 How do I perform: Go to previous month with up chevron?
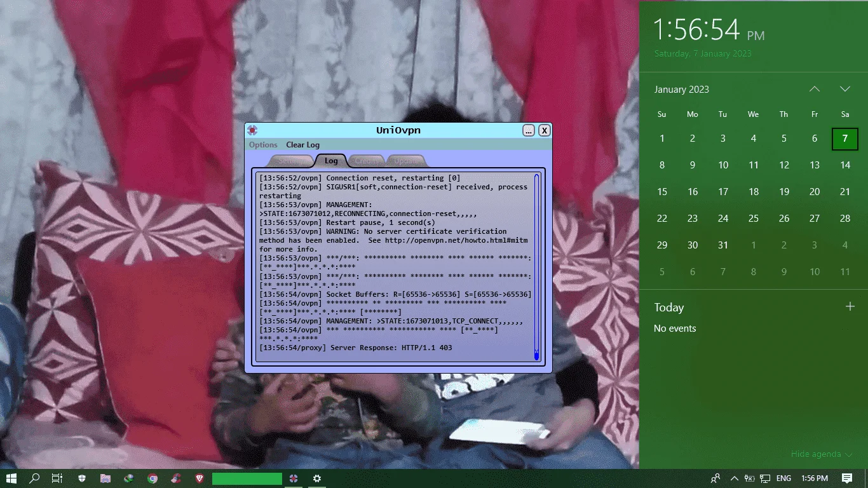click(x=815, y=89)
